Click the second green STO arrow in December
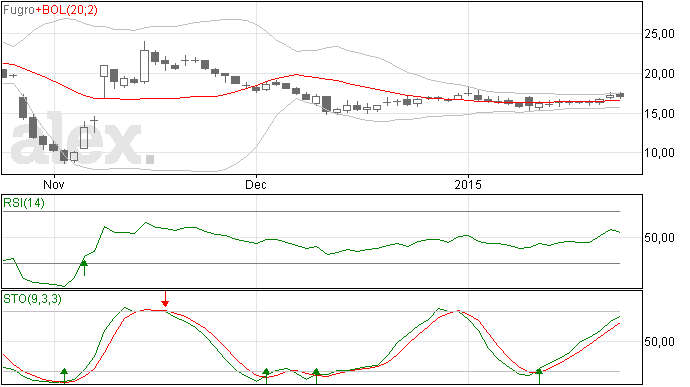This screenshot has width=690, height=387. [x=316, y=376]
